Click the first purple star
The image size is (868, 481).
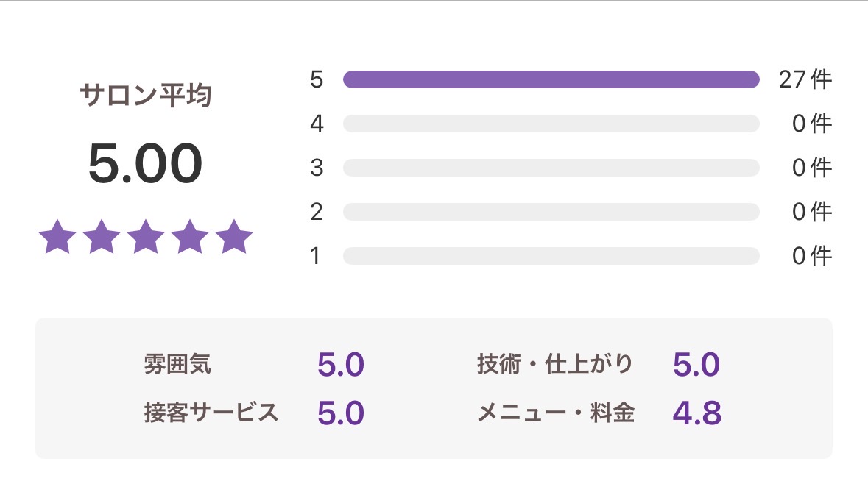57,238
